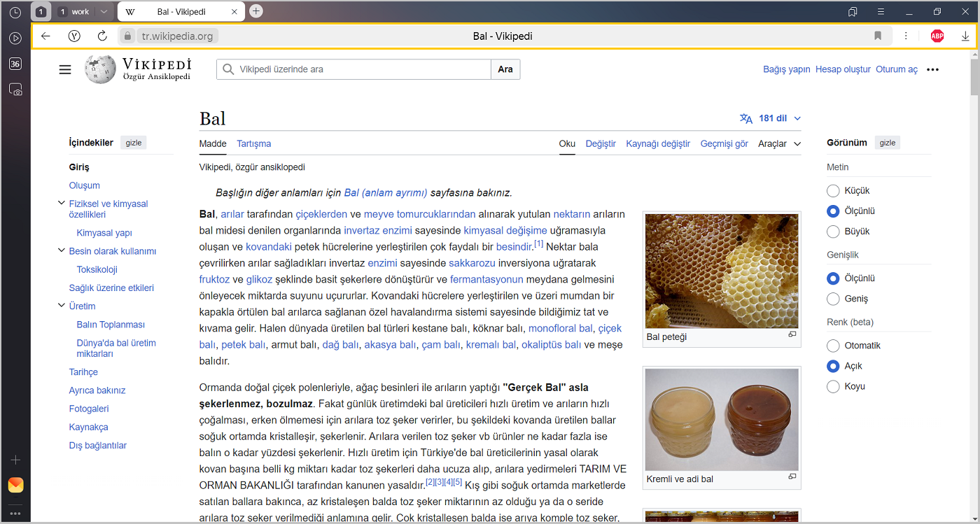Reload the page with the refresh icon

pyautogui.click(x=102, y=36)
